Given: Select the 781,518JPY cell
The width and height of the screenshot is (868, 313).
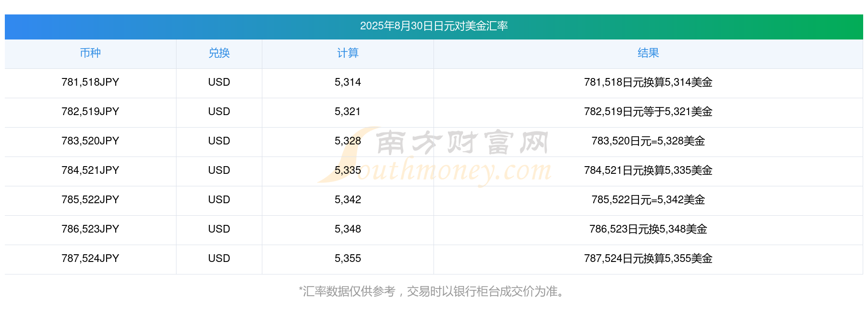Looking at the screenshot, I should (90, 82).
